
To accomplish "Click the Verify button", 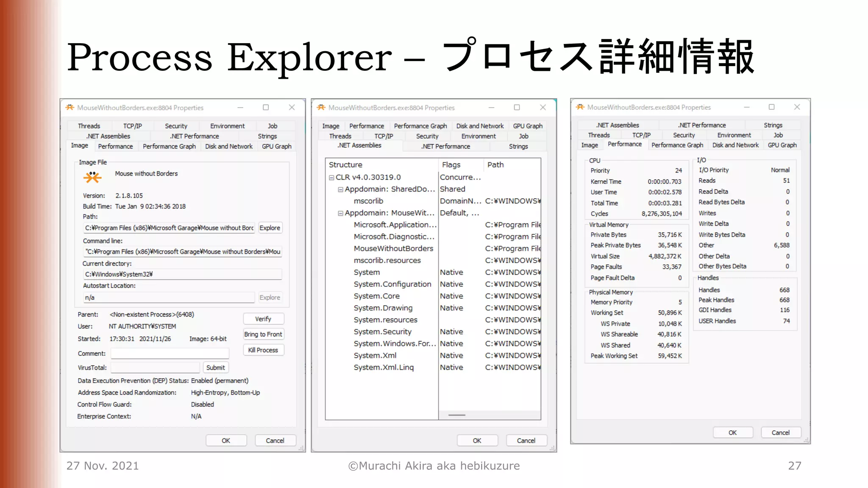I will 263,319.
